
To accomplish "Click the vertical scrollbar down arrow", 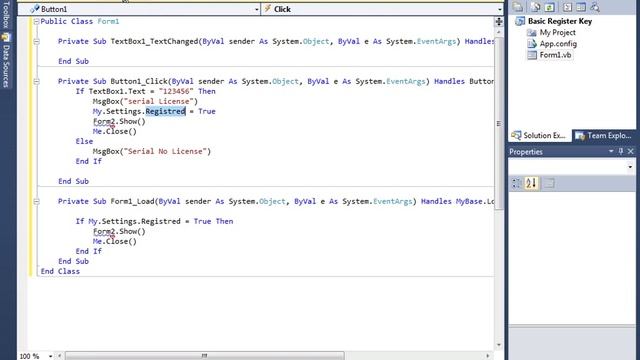I will click(x=499, y=345).
